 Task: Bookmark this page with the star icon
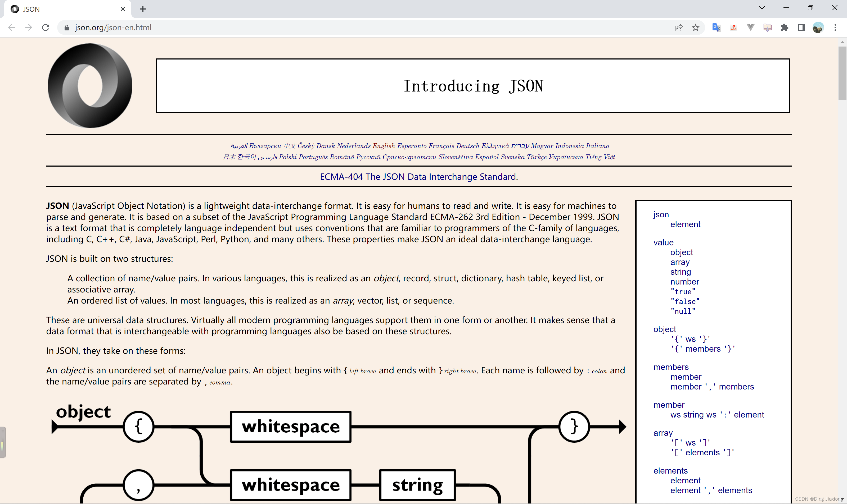[695, 28]
